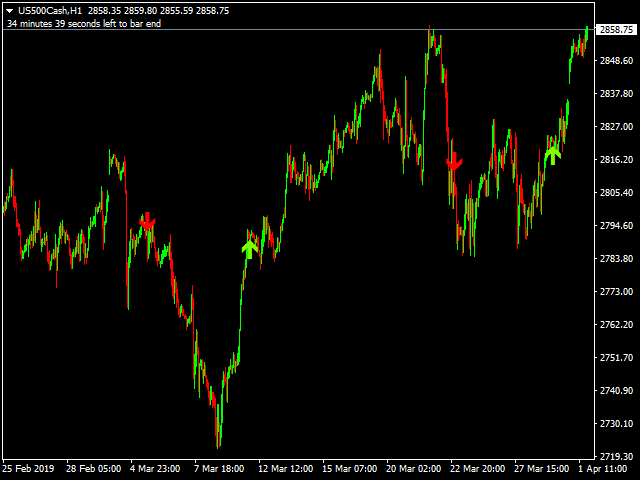Click the 7 Mar 18:00 time label
The image size is (640, 480).
(219, 469)
